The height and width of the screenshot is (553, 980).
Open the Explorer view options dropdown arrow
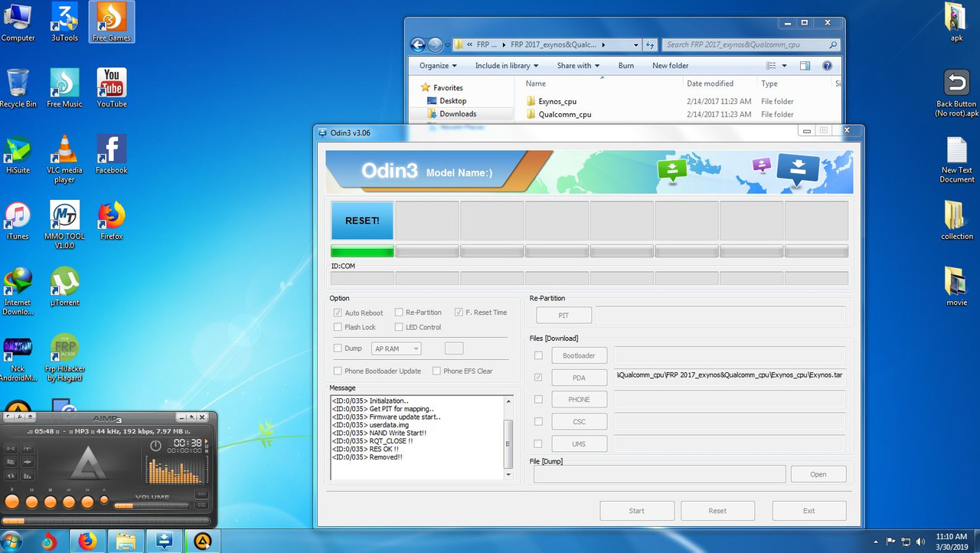785,66
